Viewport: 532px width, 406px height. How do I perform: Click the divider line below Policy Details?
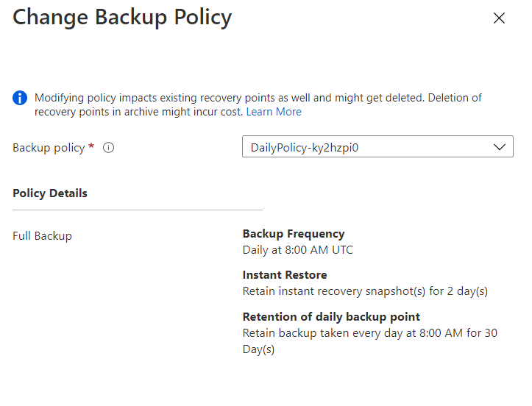pyautogui.click(x=138, y=210)
